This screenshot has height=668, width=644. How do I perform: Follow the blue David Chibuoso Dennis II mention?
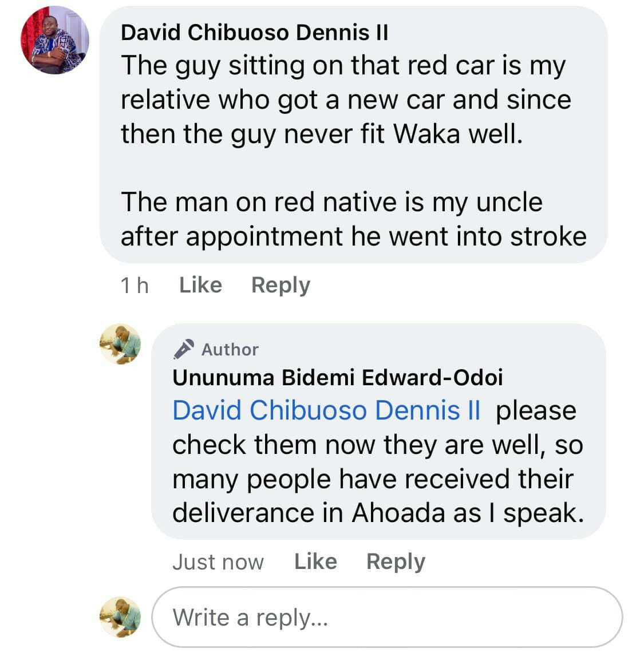click(x=326, y=410)
